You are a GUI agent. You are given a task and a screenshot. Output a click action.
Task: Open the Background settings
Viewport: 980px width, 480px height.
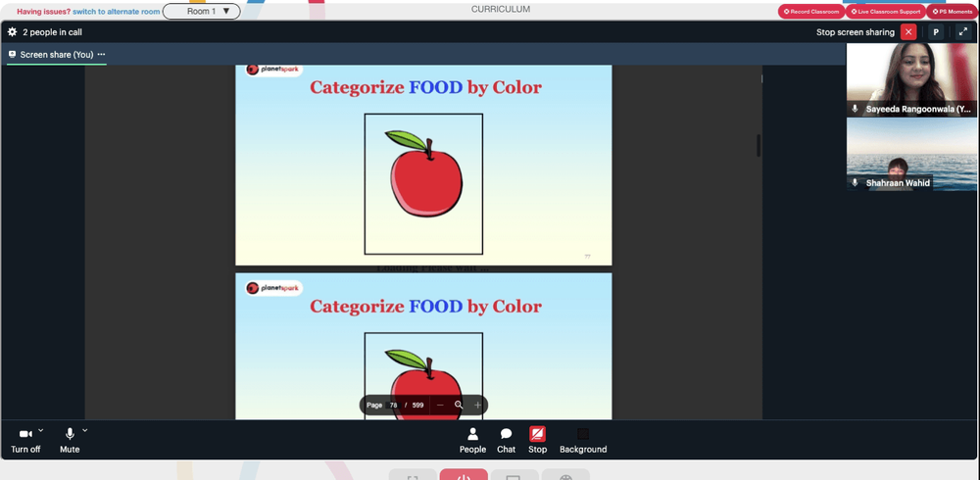(x=583, y=441)
